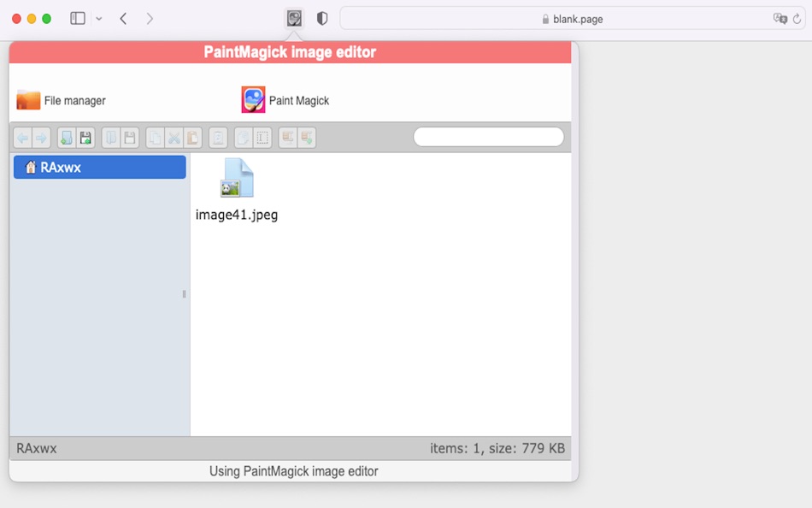Image resolution: width=812 pixels, height=508 pixels.
Task: Click the PaintMagick extension icon in Safari toolbar
Action: click(x=294, y=19)
